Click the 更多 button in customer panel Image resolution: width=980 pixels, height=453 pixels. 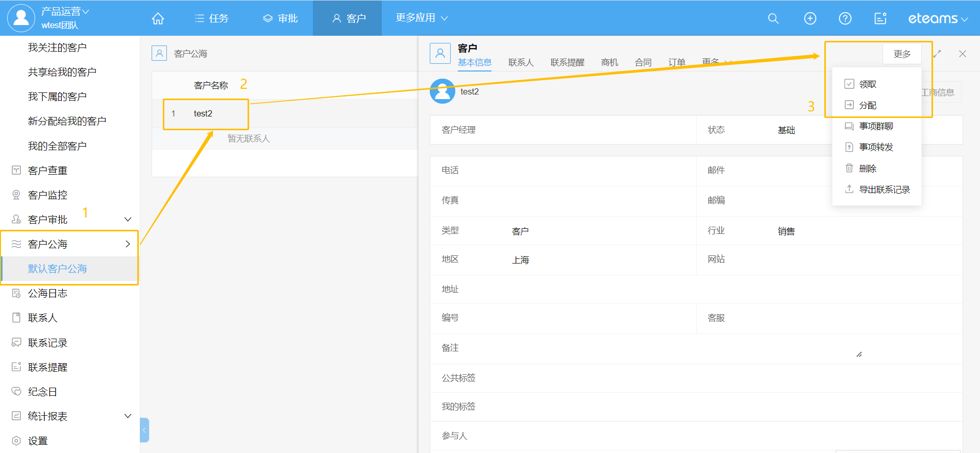click(x=902, y=54)
